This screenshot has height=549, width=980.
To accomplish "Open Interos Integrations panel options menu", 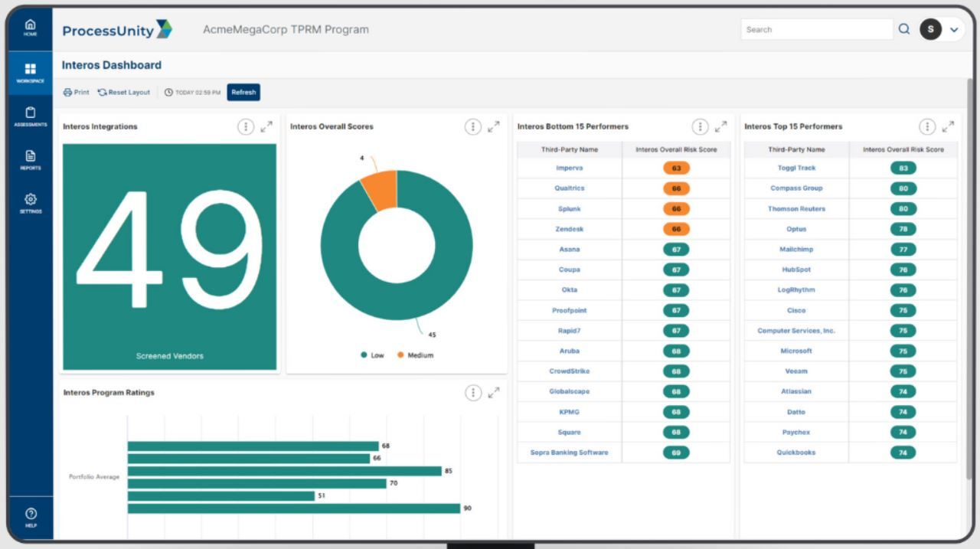I will (245, 127).
